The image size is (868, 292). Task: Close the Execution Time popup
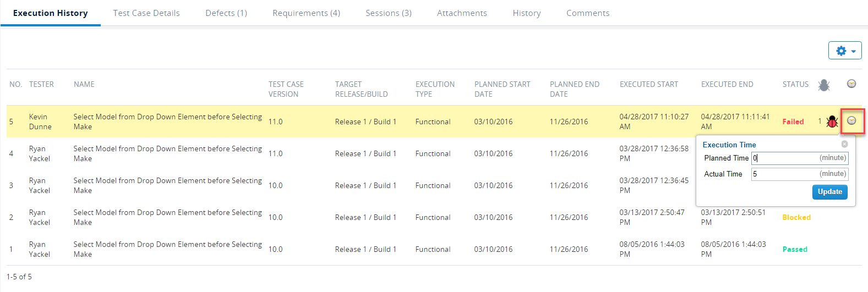[x=844, y=144]
